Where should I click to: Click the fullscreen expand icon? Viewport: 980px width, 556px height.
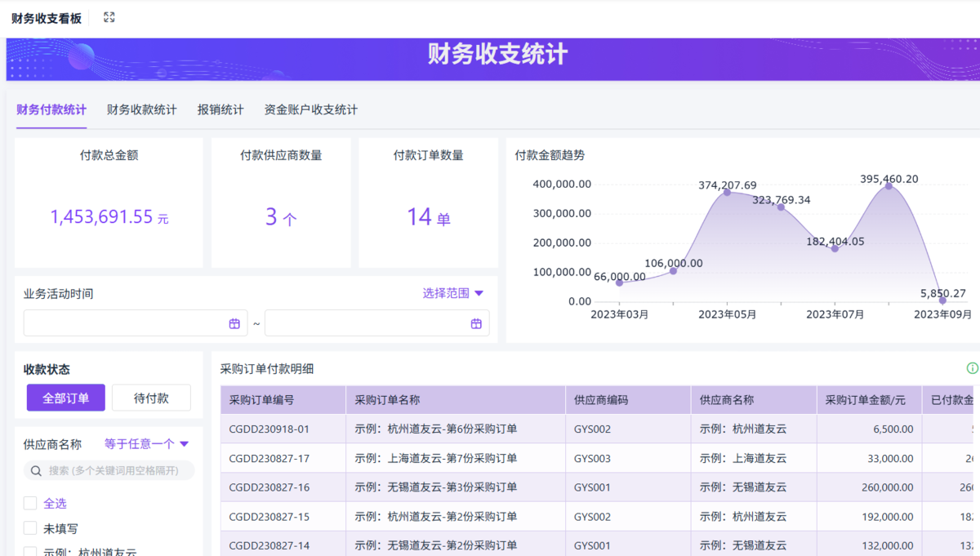[109, 17]
